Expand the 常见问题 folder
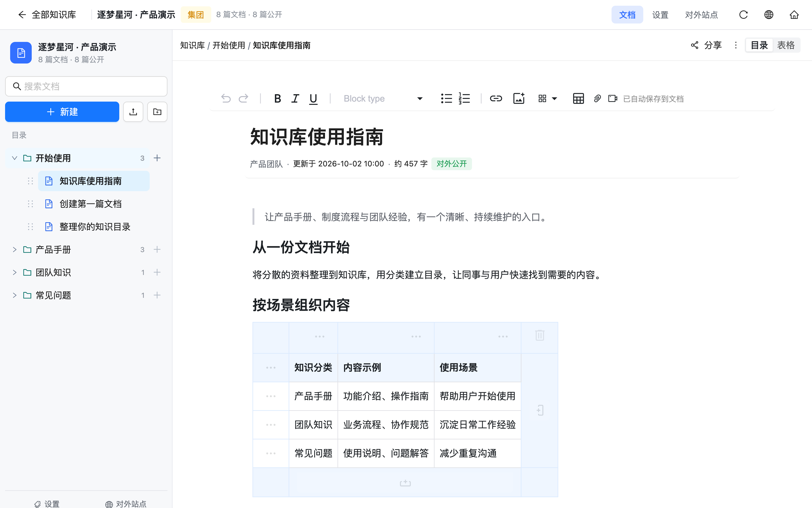Viewport: 812px width, 508px height. (x=14, y=295)
